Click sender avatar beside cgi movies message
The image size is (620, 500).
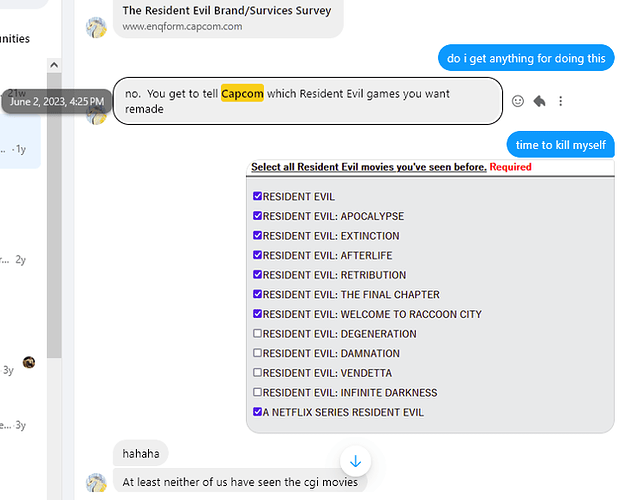[96, 482]
